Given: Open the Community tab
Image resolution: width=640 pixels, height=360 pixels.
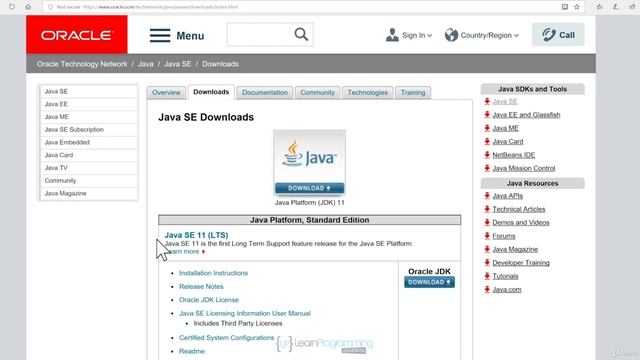Looking at the screenshot, I should [x=318, y=93].
